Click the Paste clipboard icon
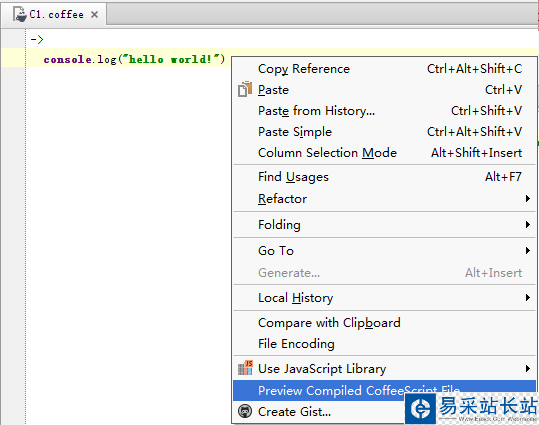Viewport: 539px width, 425px height. [245, 89]
